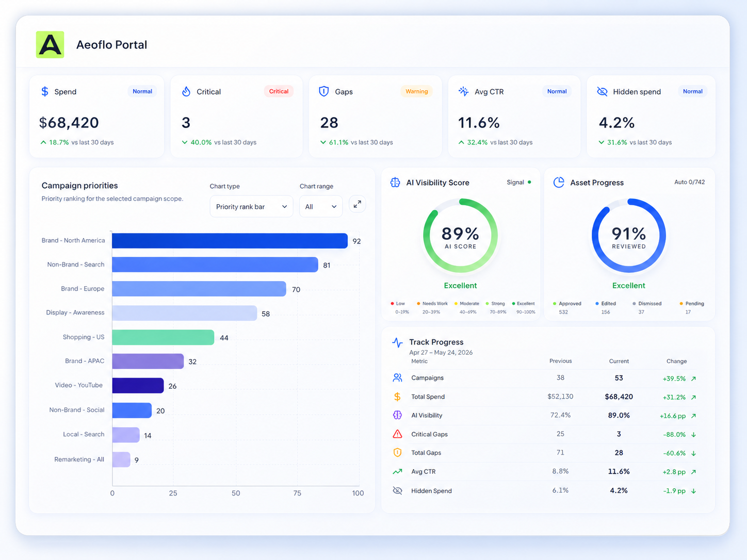This screenshot has width=747, height=560.
Task: Click the Signal indicator on AI Visibility card
Action: click(519, 182)
